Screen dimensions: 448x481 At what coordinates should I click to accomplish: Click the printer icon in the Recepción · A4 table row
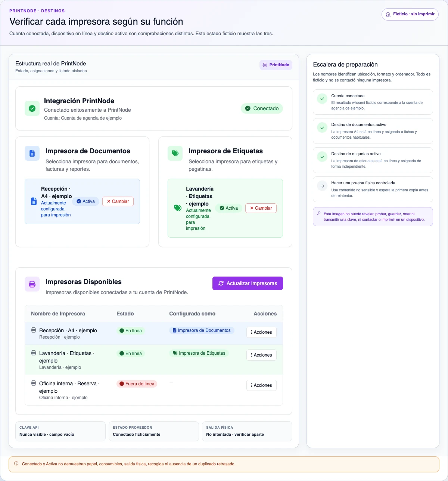tap(34, 330)
